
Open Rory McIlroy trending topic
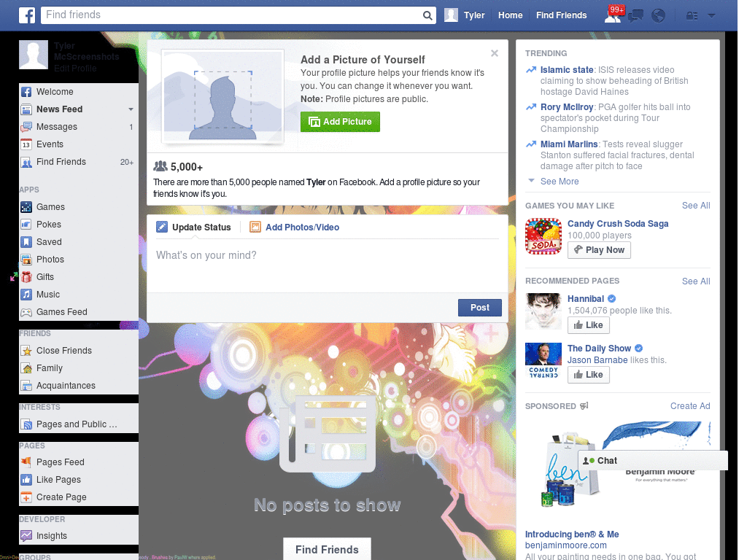[566, 107]
